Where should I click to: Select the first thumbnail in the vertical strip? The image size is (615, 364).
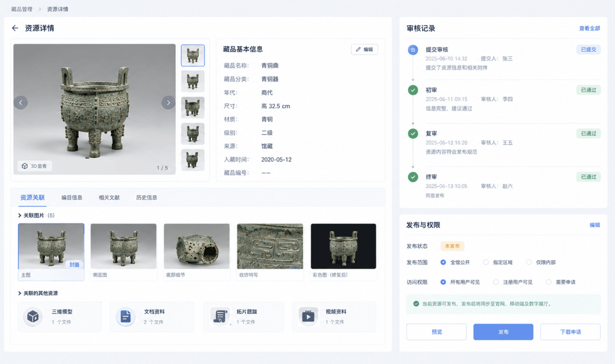coord(193,55)
